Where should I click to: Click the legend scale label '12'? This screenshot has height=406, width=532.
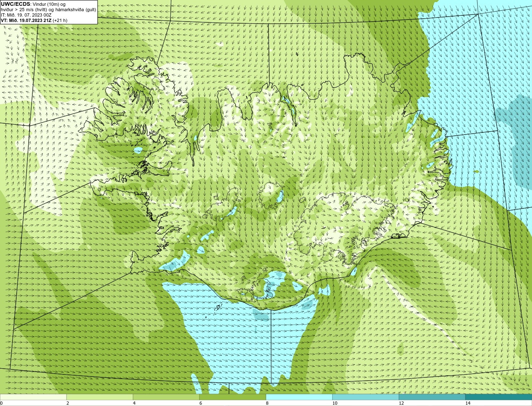click(401, 403)
